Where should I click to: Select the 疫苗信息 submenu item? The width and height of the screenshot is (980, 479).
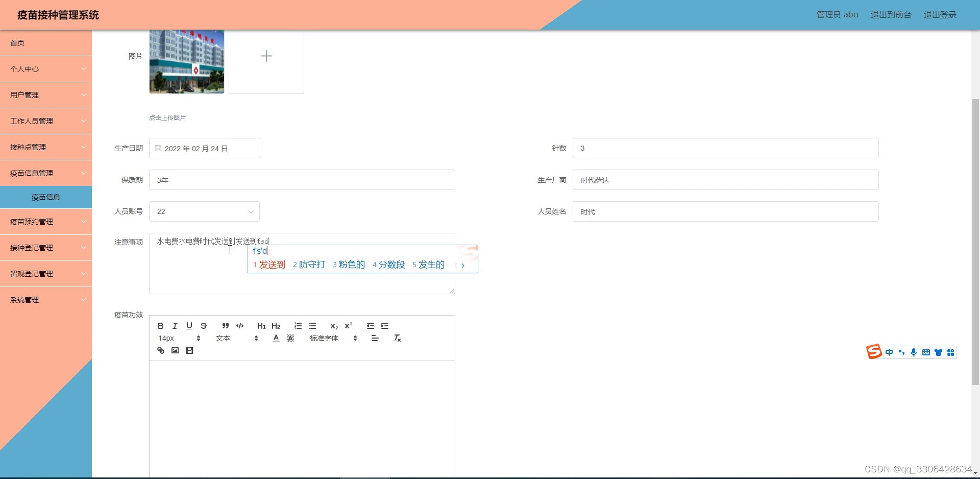click(46, 197)
